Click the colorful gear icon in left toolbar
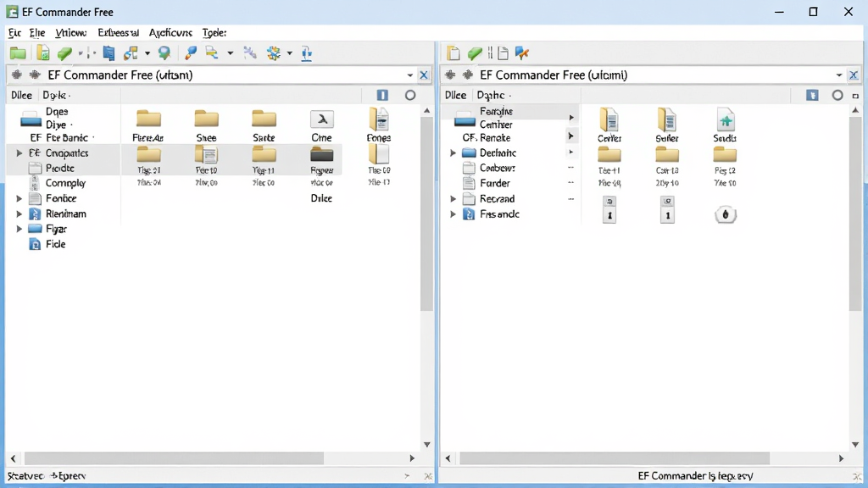Image resolution: width=868 pixels, height=488 pixels. click(274, 53)
